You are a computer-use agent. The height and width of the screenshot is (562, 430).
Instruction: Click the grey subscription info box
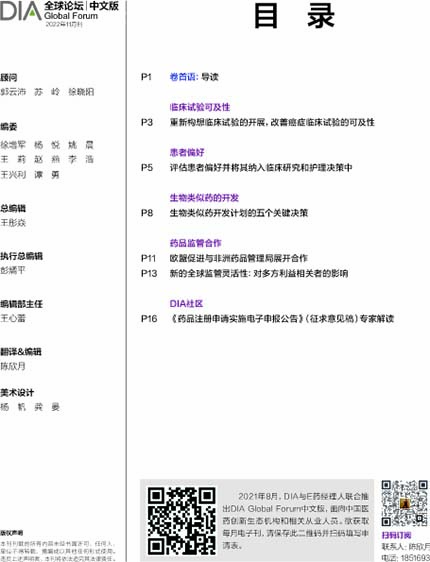coord(257,520)
